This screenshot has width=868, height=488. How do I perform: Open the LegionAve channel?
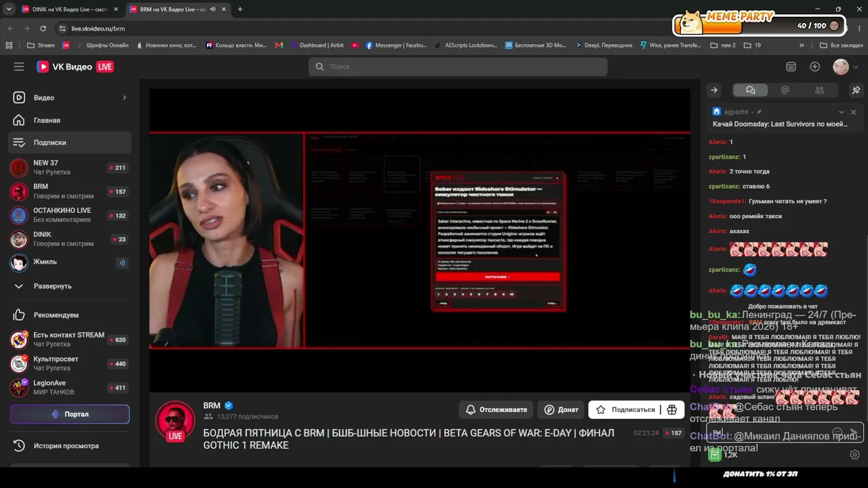pyautogui.click(x=69, y=387)
